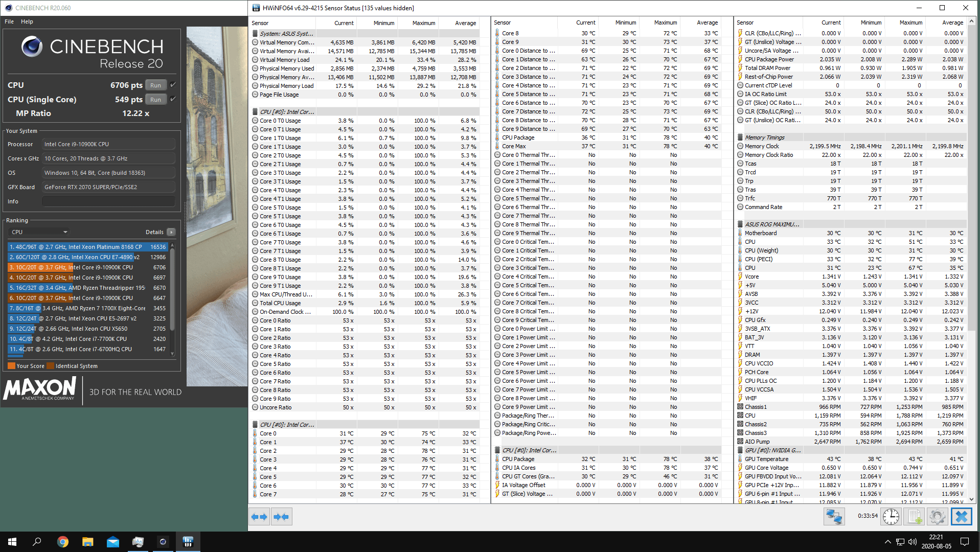Open the Help menu in Cinebench
Viewport: 980px width, 552px height.
click(x=27, y=21)
